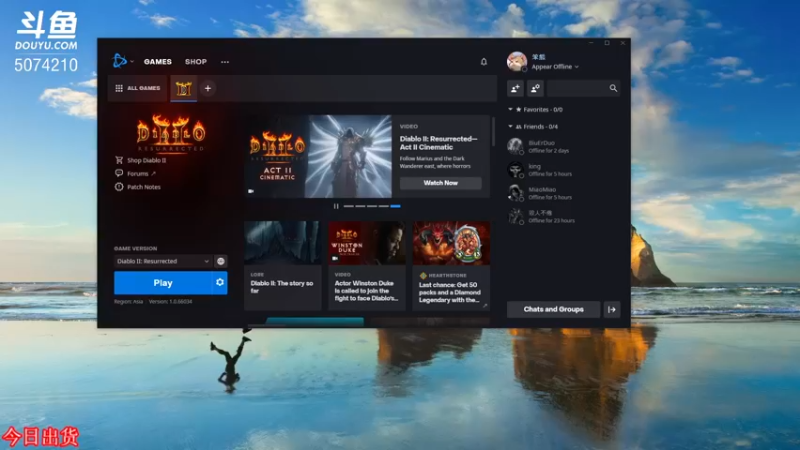Open the GAMES menu
The width and height of the screenshot is (800, 450).
click(158, 62)
